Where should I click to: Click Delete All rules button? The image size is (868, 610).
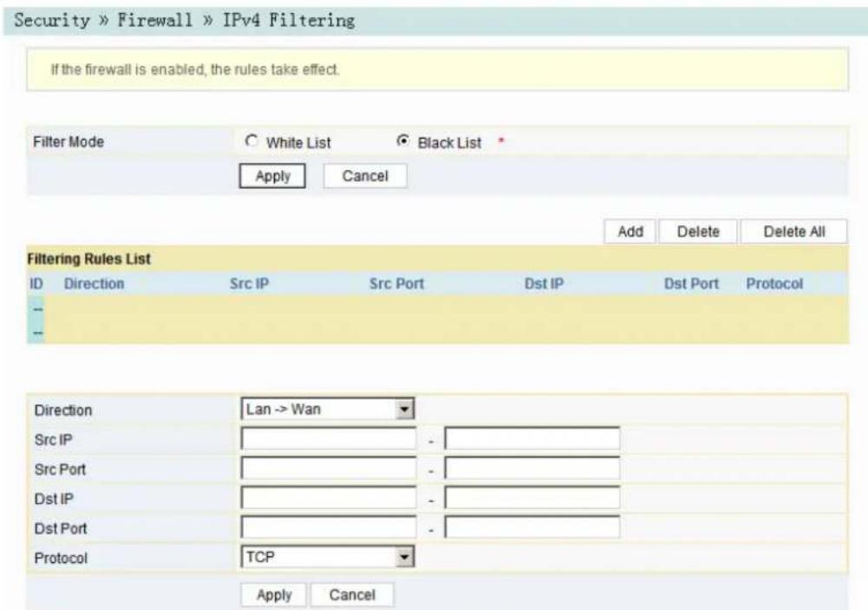(793, 231)
